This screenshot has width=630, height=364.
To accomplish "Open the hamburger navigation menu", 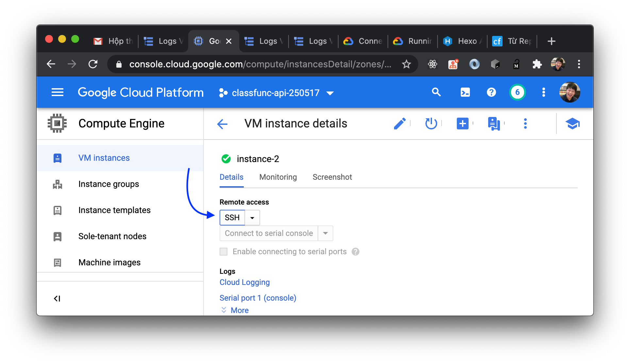I will coord(58,92).
